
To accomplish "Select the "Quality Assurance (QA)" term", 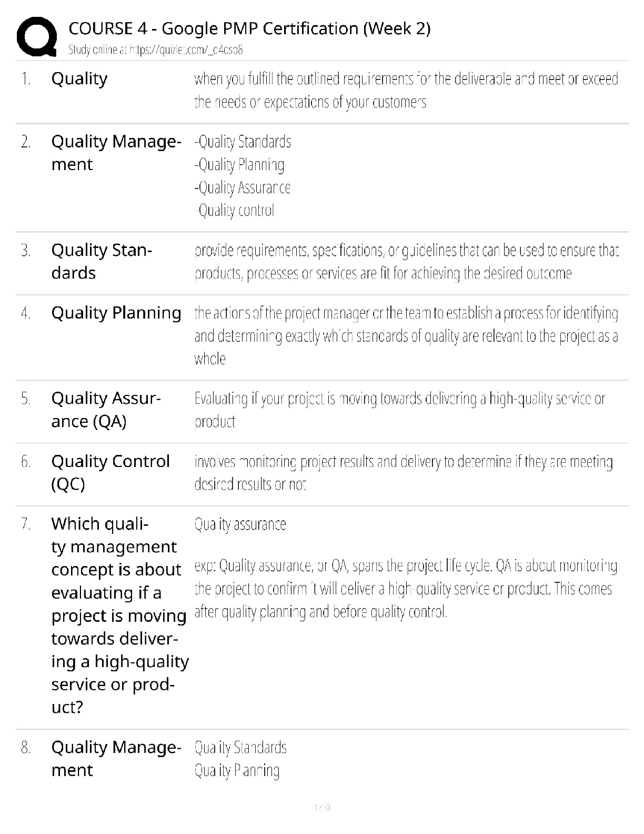I will (106, 410).
